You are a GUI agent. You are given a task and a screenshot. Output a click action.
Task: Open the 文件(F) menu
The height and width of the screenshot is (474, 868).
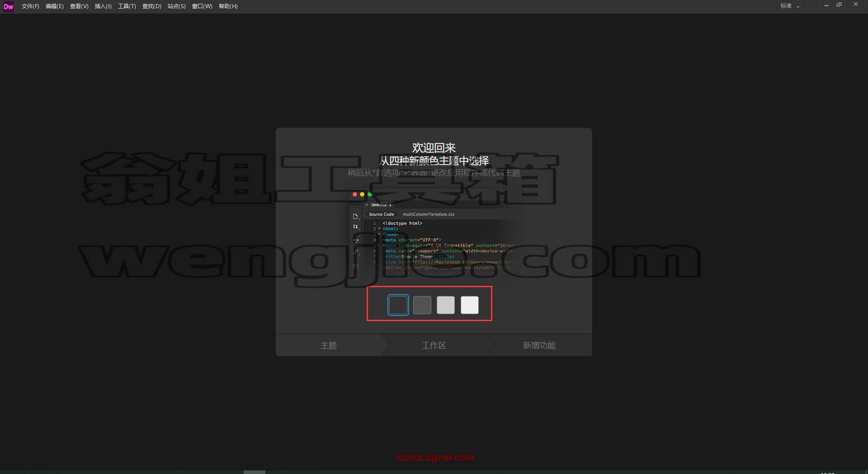pos(30,6)
